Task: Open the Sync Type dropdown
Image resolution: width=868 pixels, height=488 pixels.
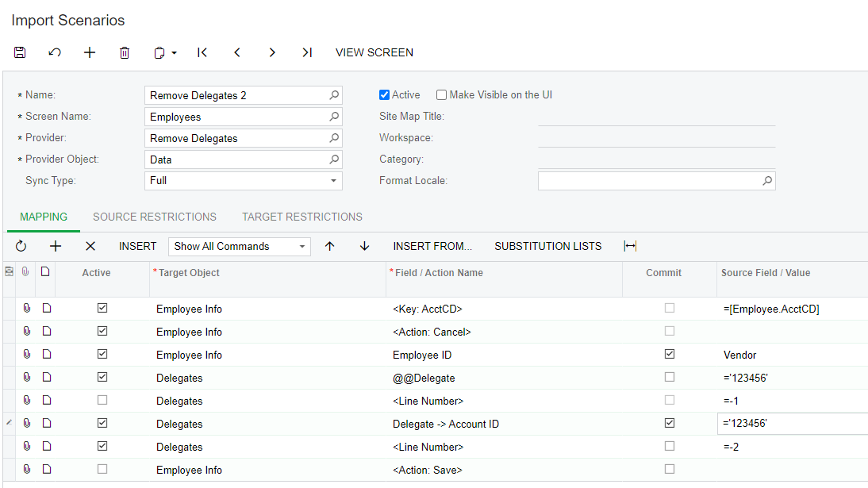Action: 333,181
